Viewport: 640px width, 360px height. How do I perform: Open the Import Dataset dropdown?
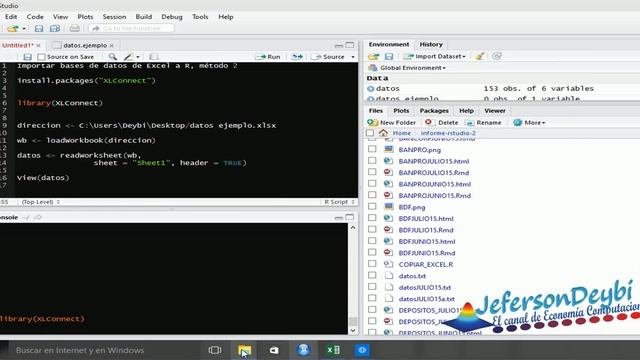point(434,56)
